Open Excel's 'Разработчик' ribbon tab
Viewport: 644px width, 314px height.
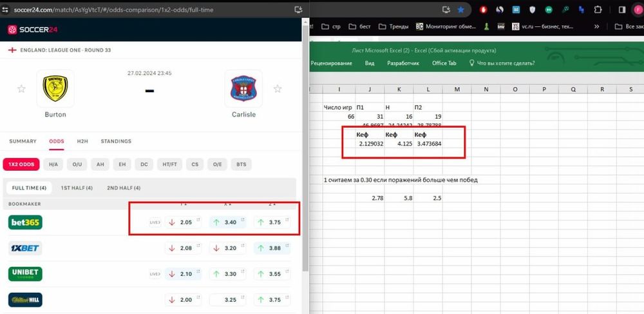(x=403, y=63)
